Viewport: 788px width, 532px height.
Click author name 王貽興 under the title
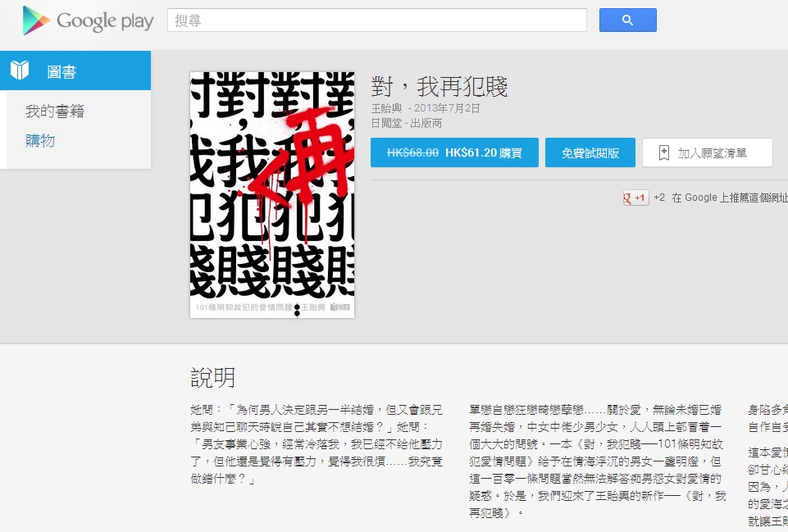[387, 108]
